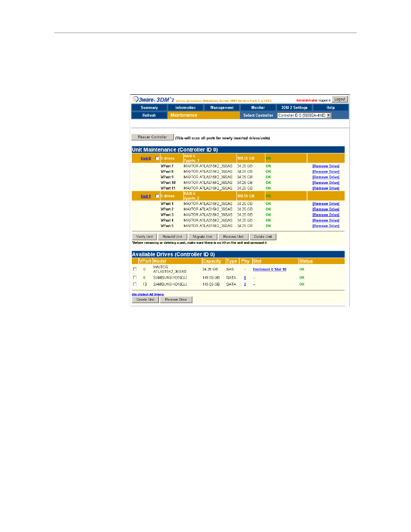Log out using the Logout button

pyautogui.click(x=340, y=99)
